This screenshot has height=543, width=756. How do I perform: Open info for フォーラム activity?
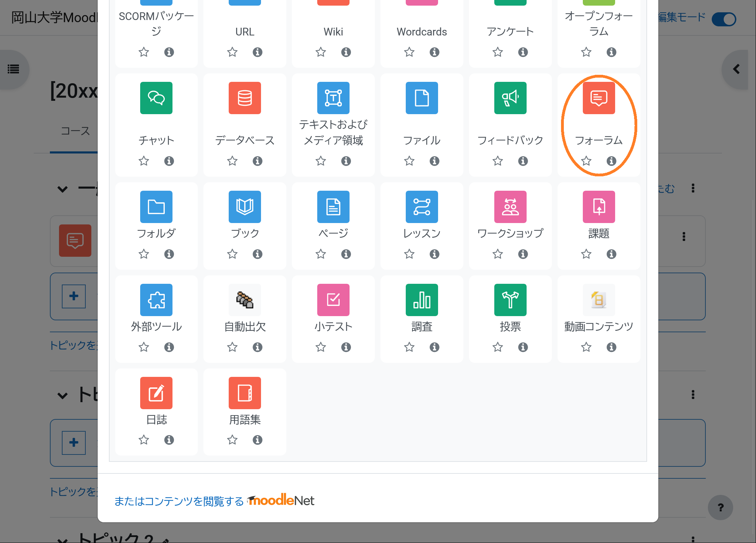[612, 161]
